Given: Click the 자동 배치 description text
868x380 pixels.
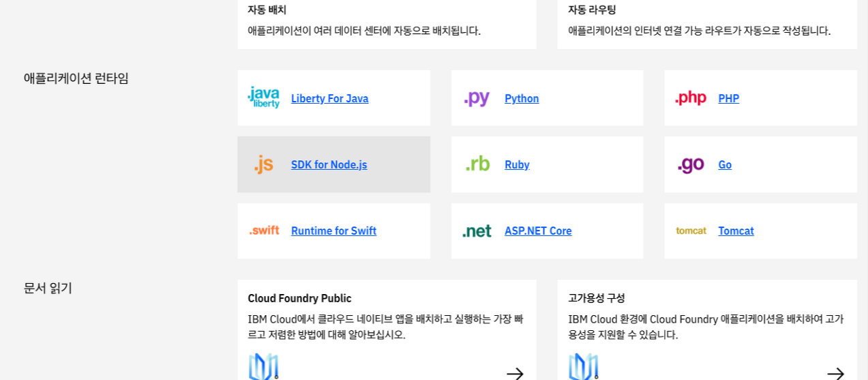Looking at the screenshot, I should [364, 31].
